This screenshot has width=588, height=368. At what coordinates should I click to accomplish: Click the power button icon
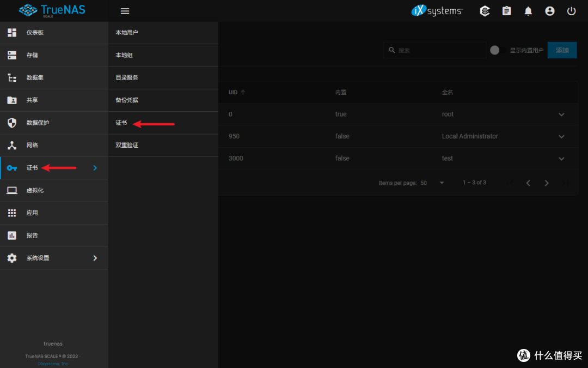click(x=571, y=11)
